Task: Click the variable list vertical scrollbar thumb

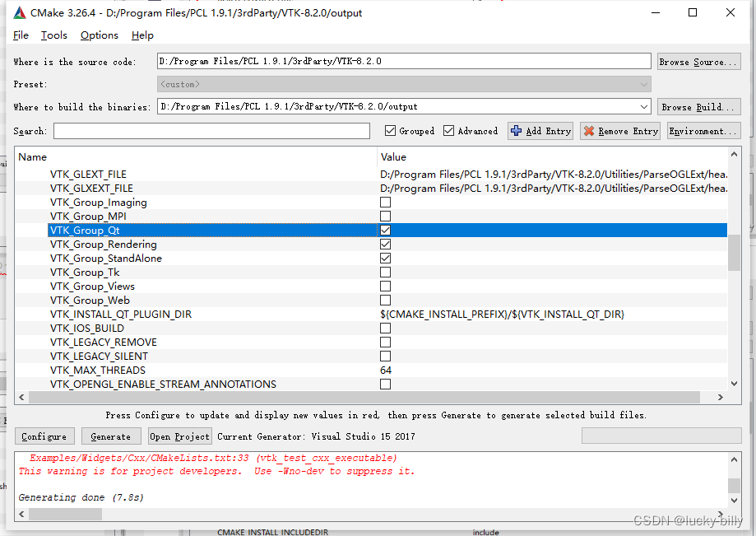Action: pyautogui.click(x=734, y=252)
